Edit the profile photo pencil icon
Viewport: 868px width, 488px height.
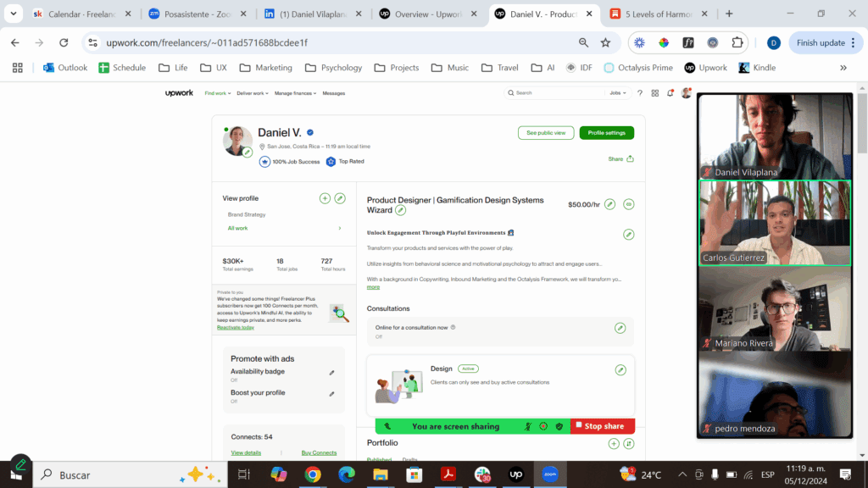pyautogui.click(x=247, y=152)
